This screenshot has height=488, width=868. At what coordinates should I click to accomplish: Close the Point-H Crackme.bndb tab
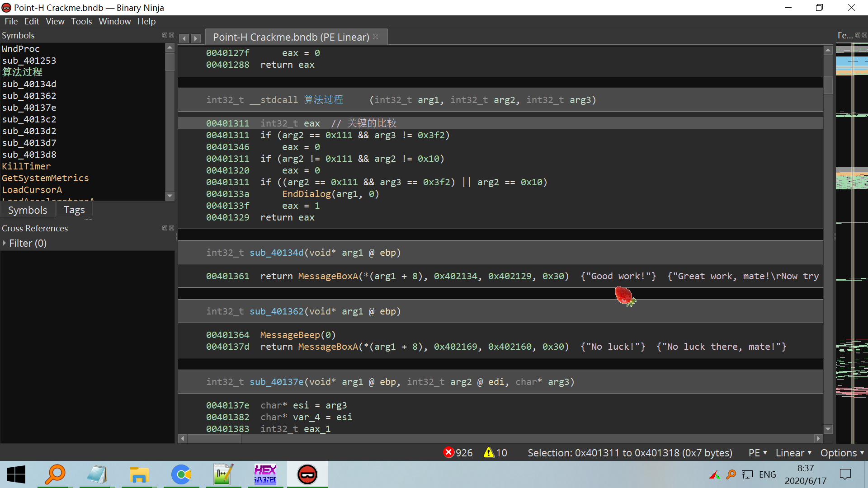coord(376,37)
